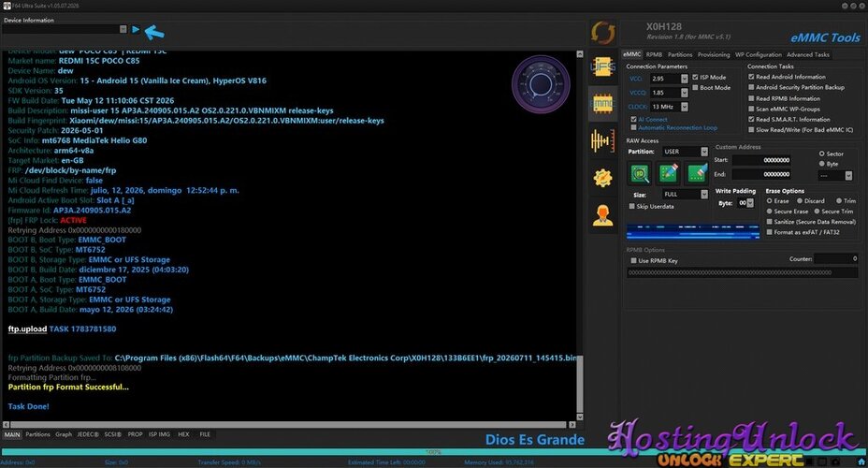Enable the Boot Mode checkbox
868x468 pixels.
tap(695, 87)
